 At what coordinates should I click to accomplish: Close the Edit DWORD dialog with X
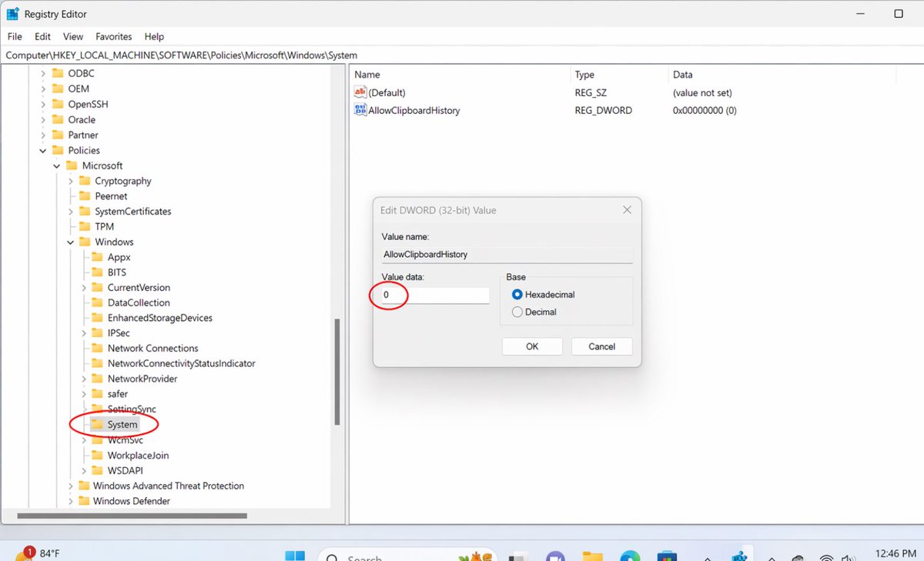click(627, 210)
